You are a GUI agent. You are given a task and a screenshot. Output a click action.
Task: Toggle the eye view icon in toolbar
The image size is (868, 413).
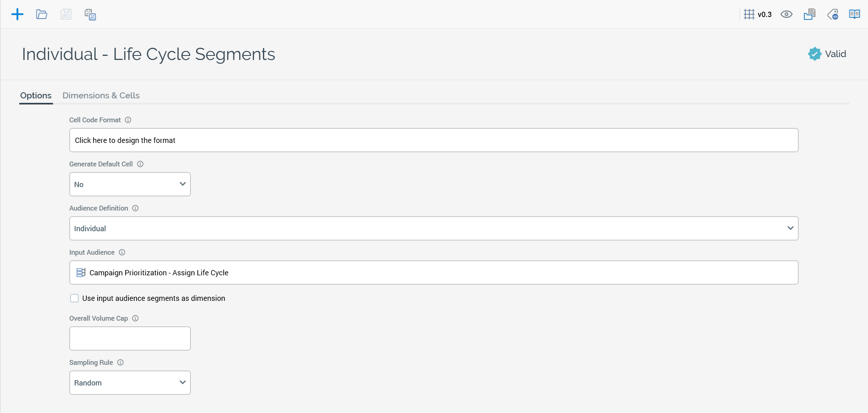coord(787,15)
